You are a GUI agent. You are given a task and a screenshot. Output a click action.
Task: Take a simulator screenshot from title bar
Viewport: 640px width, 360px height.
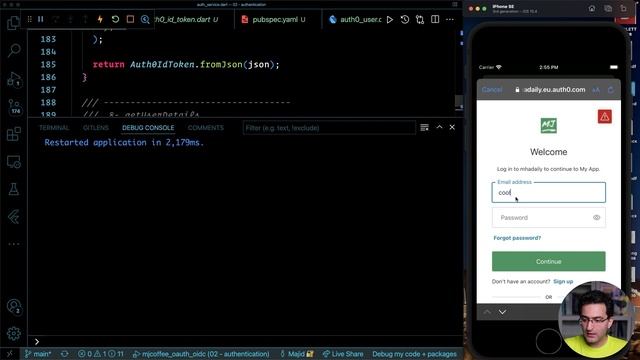tap(608, 9)
